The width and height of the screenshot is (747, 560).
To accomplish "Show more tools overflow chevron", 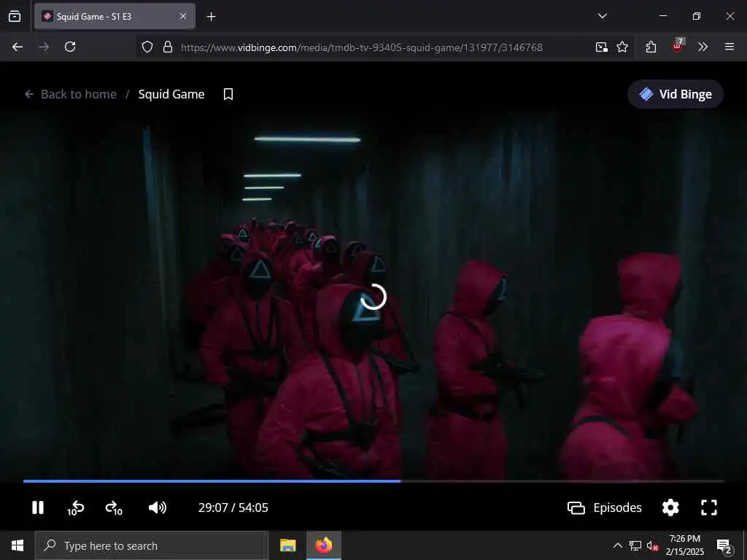I will tap(703, 47).
